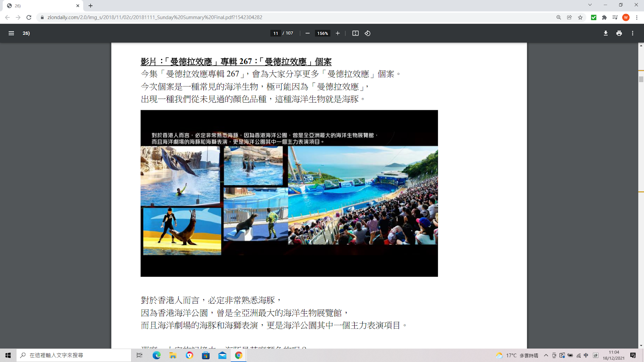
Task: Launch Microsoft Edge from taskbar
Action: 157,355
